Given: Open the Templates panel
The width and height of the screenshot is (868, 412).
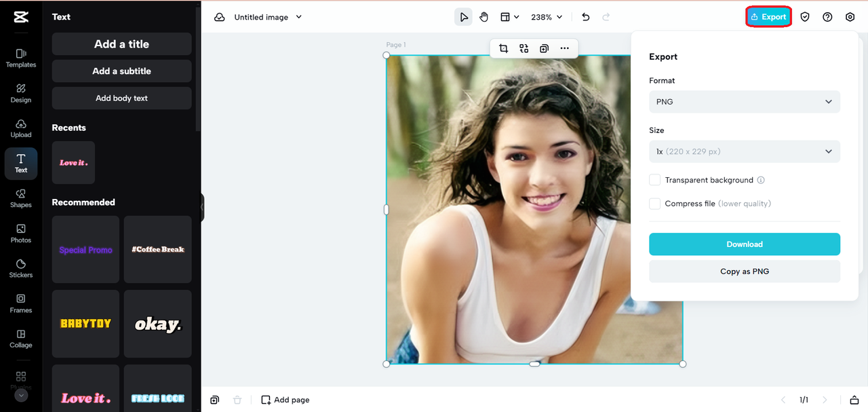Looking at the screenshot, I should [x=21, y=58].
